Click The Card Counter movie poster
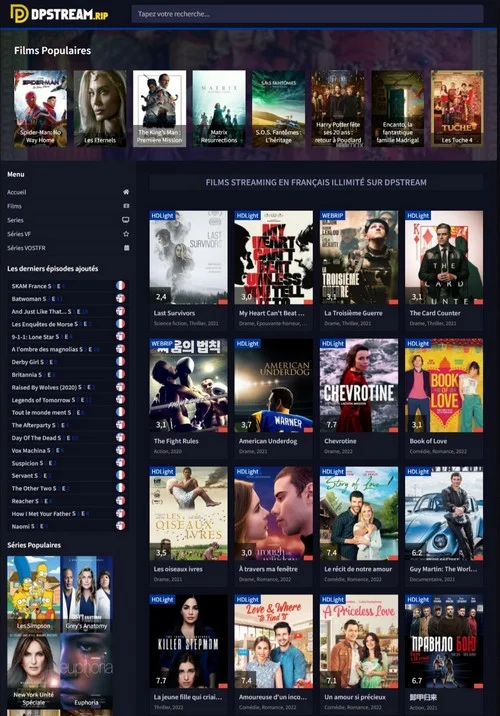Viewport: 500px width, 716px height. pos(444,257)
